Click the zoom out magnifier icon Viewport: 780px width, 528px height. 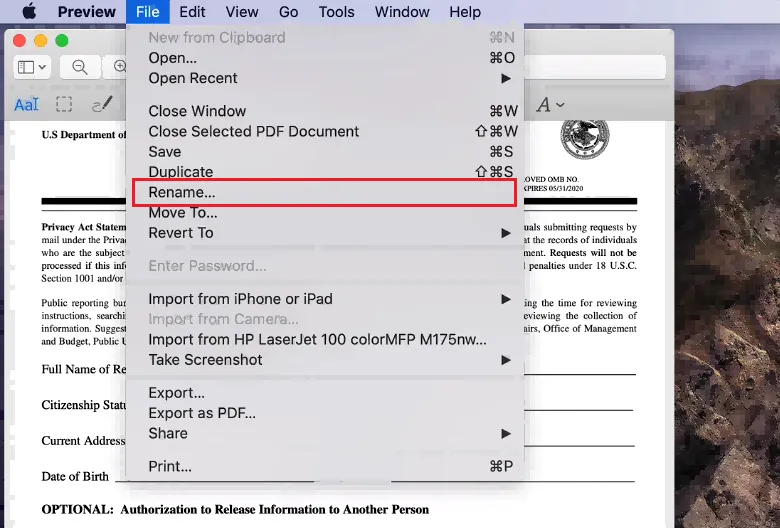(x=80, y=67)
